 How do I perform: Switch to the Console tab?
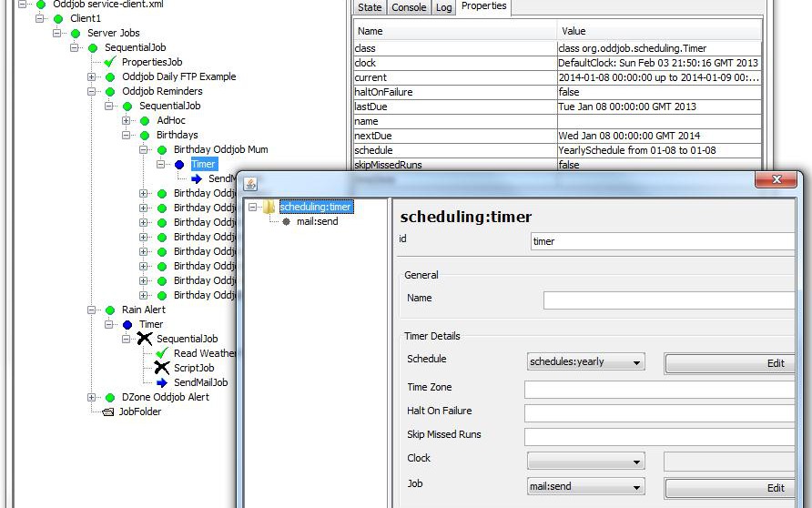(408, 7)
